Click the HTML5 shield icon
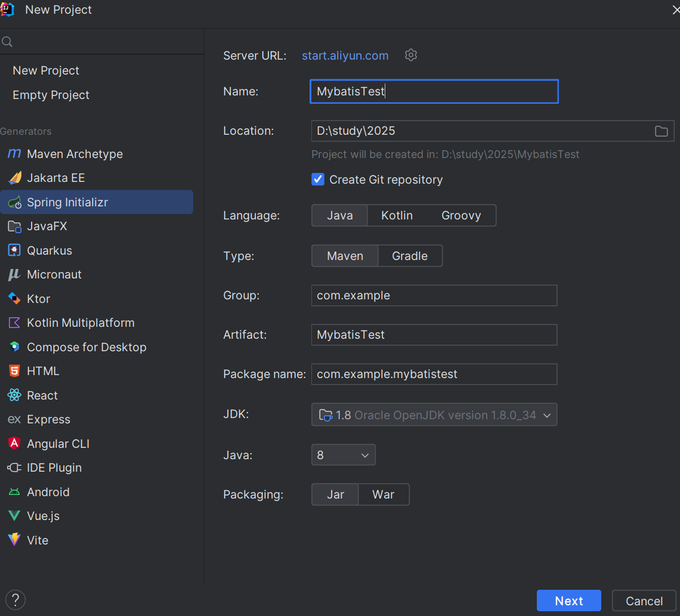The image size is (680, 616). click(14, 371)
